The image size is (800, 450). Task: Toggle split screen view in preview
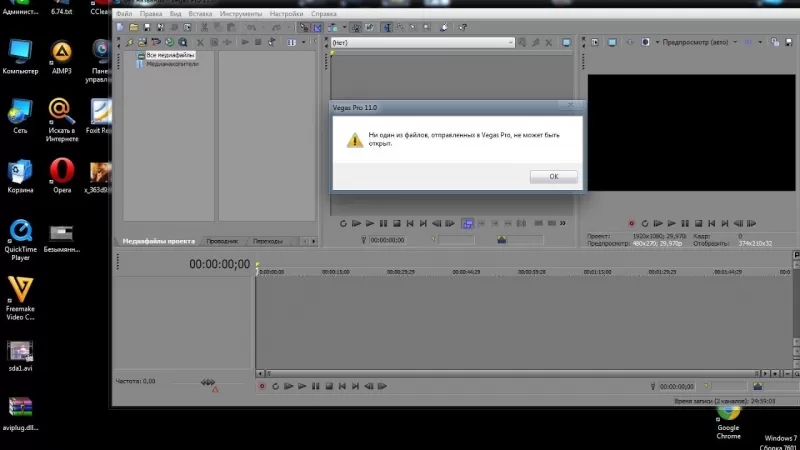pyautogui.click(x=645, y=42)
